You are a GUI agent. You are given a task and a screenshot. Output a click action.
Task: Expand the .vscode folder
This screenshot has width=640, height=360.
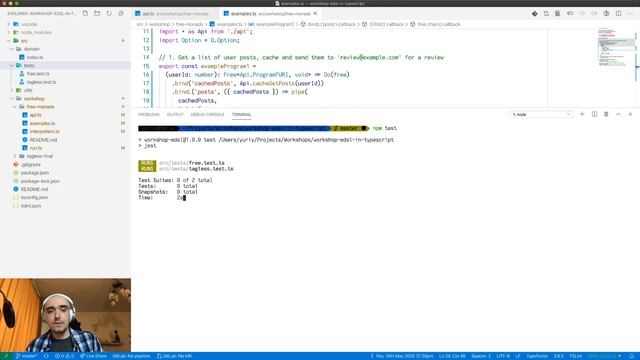coord(29,24)
